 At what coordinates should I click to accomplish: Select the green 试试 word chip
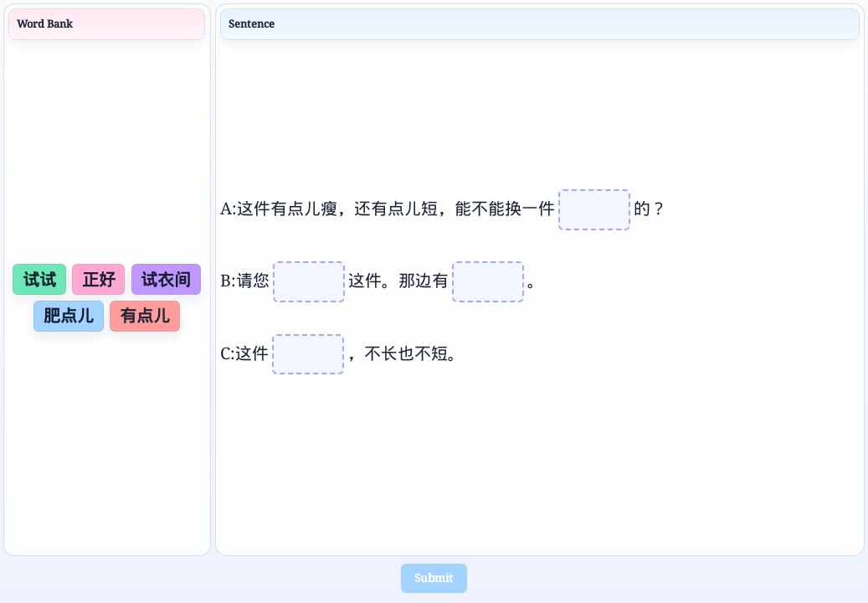39,279
